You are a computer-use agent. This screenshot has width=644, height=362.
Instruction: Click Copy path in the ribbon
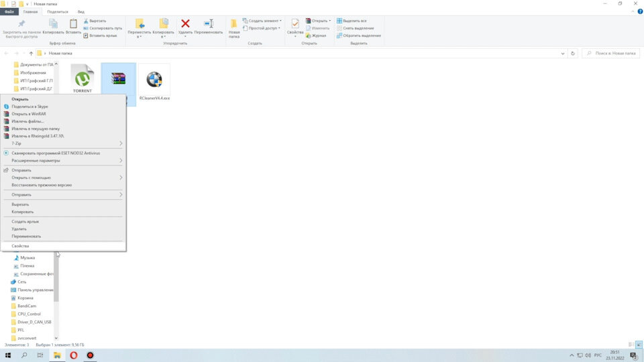click(103, 28)
